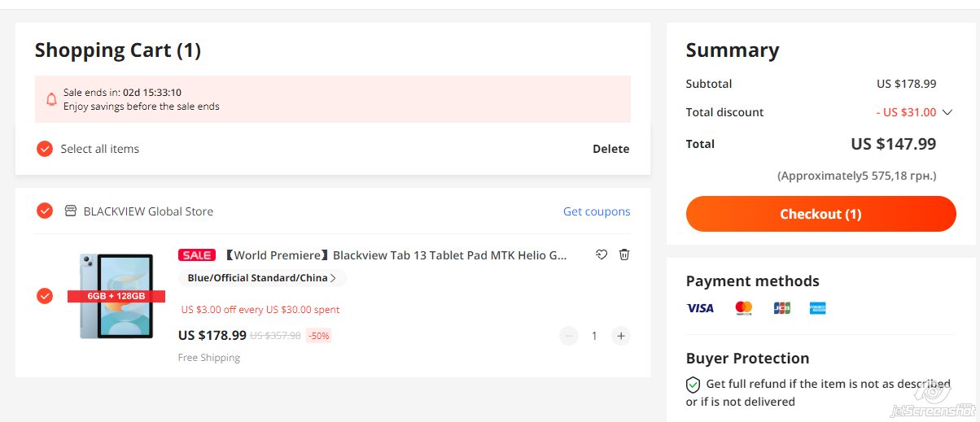Click the Visa payment icon
The height and width of the screenshot is (422, 980).
click(x=700, y=308)
